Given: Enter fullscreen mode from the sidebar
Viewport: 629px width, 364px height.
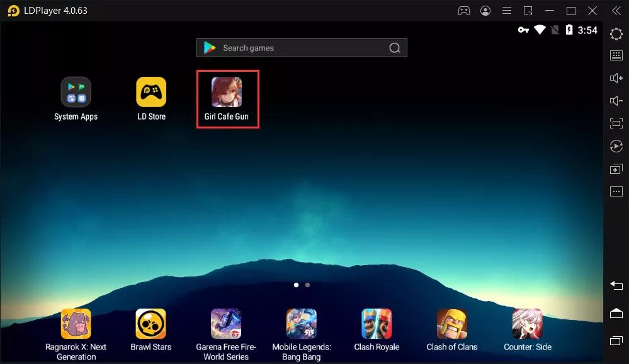Looking at the screenshot, I should (616, 123).
